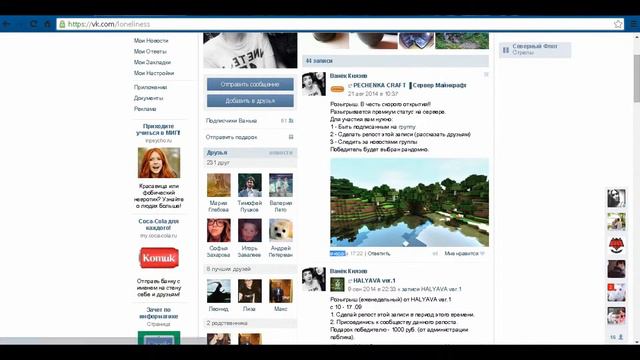Open Подписчики Ваньки link
The image size is (640, 360).
click(x=231, y=121)
